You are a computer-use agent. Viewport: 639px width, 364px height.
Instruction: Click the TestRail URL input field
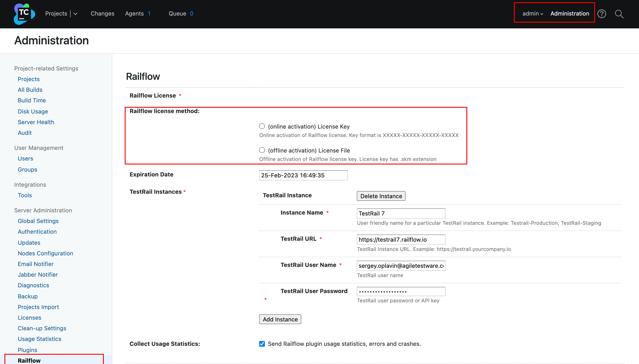click(x=401, y=239)
